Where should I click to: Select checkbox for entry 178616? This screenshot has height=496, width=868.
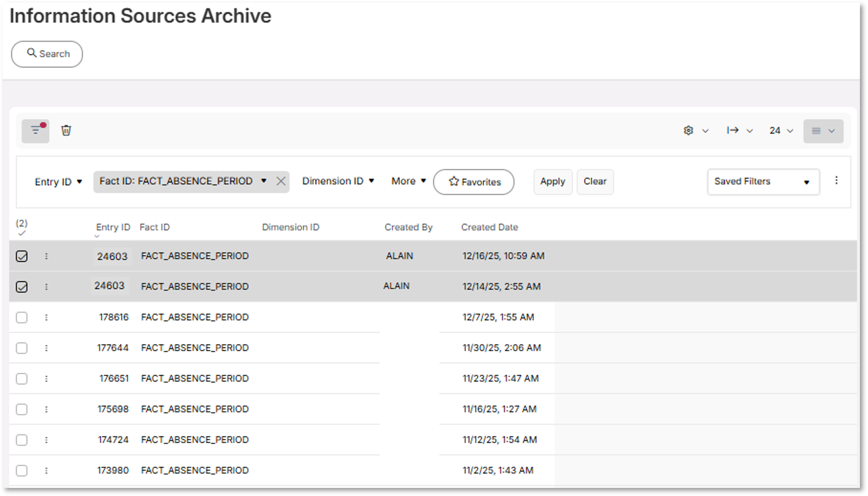(x=22, y=317)
